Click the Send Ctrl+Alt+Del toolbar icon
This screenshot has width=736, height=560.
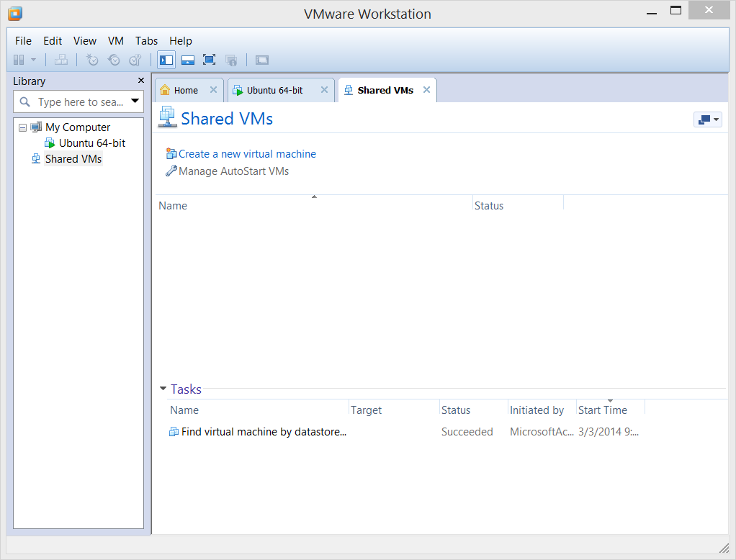tap(61, 60)
